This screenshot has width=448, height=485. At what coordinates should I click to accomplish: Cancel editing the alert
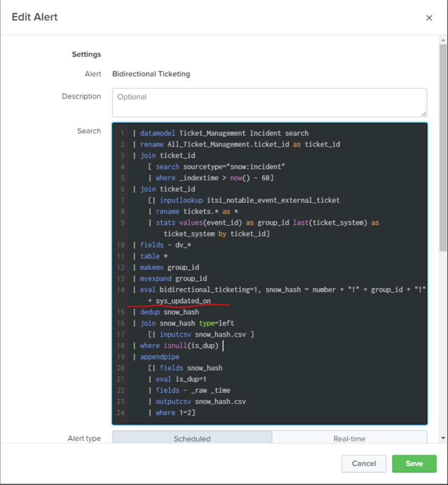tap(364, 463)
